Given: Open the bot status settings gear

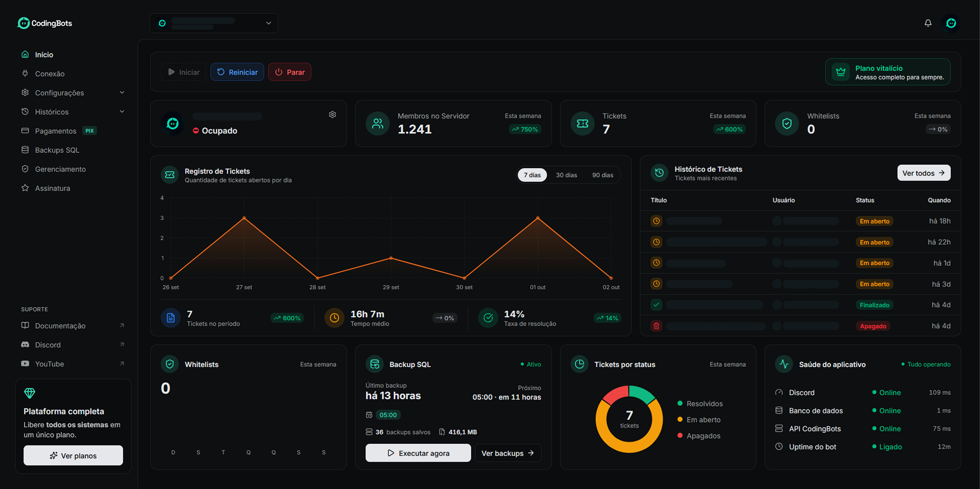Looking at the screenshot, I should pos(332,114).
